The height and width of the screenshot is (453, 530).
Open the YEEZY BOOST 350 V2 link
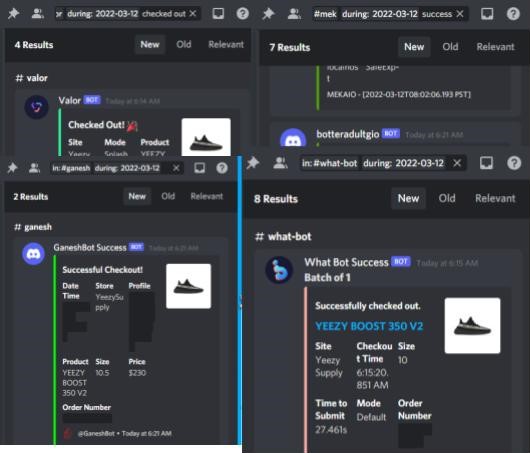[x=369, y=326]
